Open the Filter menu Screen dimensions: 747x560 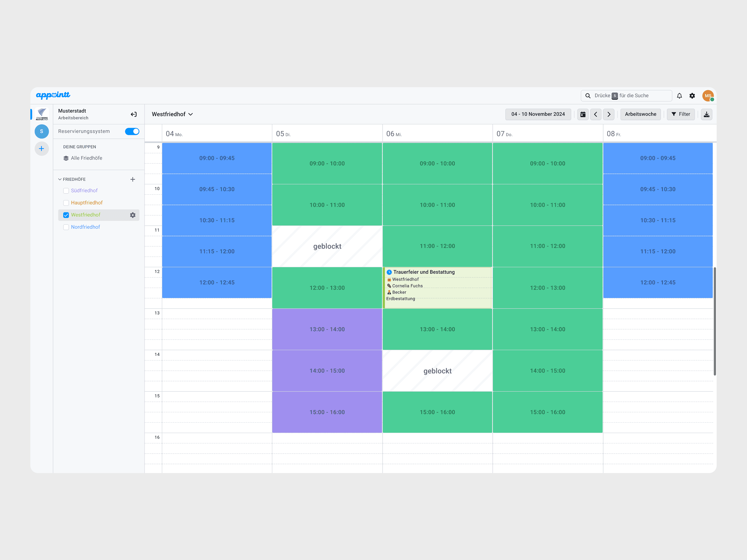[681, 114]
